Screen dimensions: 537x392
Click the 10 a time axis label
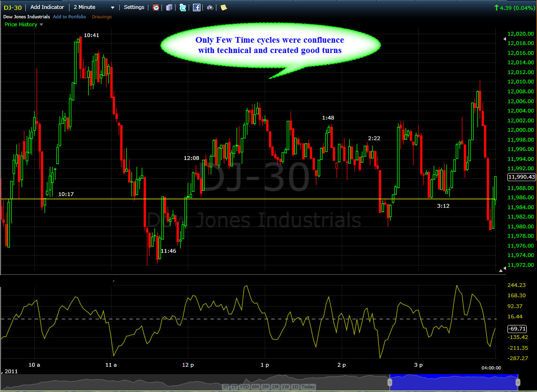tap(34, 365)
